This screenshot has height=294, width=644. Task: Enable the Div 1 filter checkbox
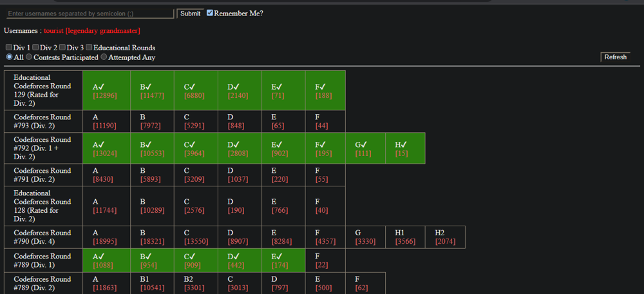click(8, 48)
